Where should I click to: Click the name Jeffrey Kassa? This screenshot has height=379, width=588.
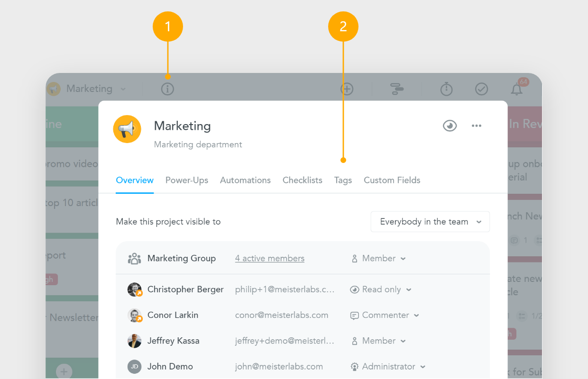[174, 341]
